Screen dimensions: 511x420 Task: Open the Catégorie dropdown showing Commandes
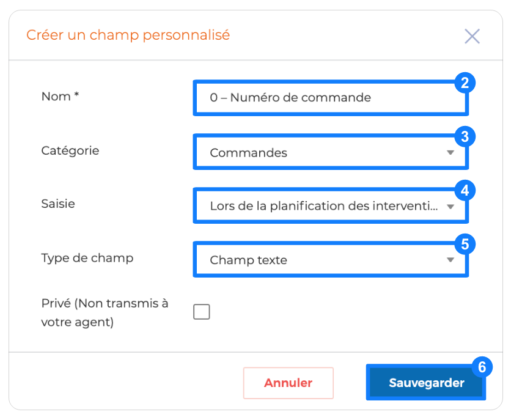point(331,152)
